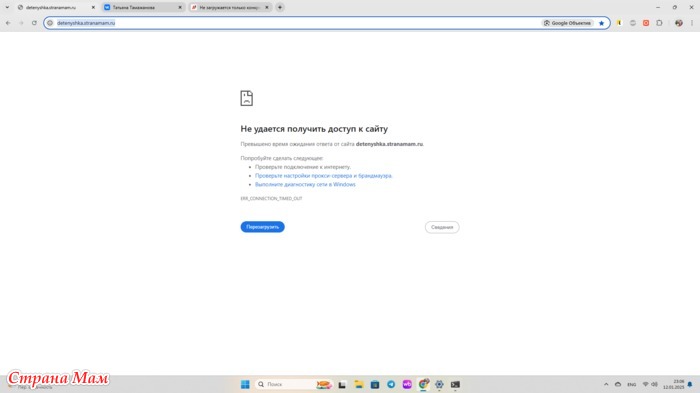This screenshot has width=700, height=393.
Task: Click "Проверьте подключение к интернету" text
Action: (x=302, y=167)
